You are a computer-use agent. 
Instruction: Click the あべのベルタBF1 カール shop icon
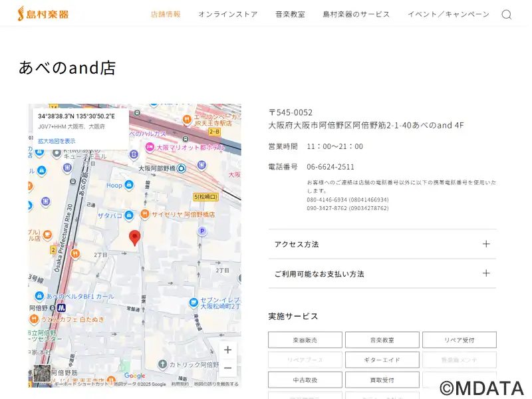[39, 296]
